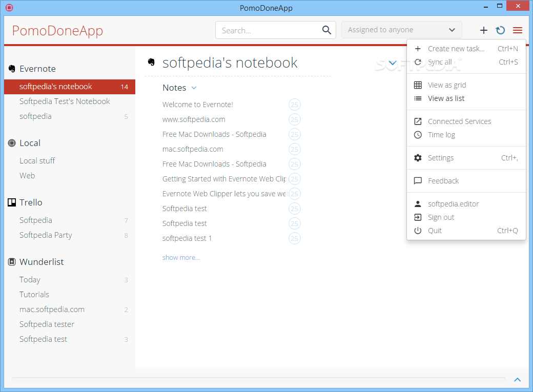The width and height of the screenshot is (533, 392).
Task: Click the Wunderlist star icon in sidebar
Action: click(12, 262)
